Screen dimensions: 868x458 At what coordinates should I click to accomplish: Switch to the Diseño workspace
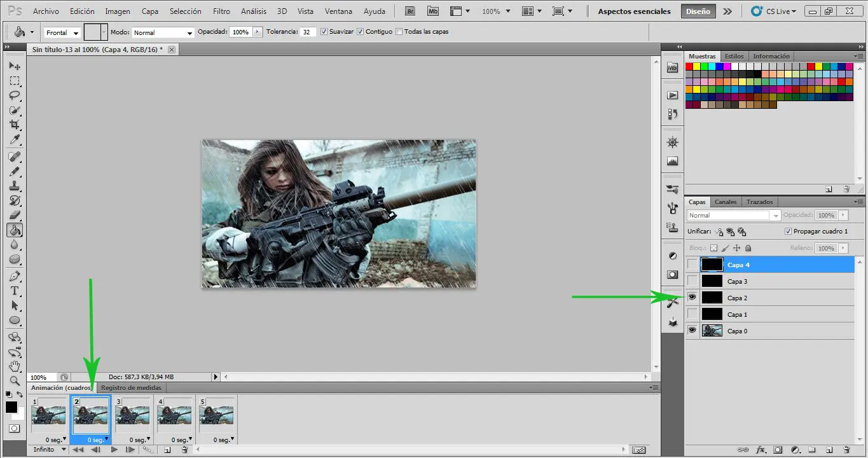pyautogui.click(x=698, y=11)
